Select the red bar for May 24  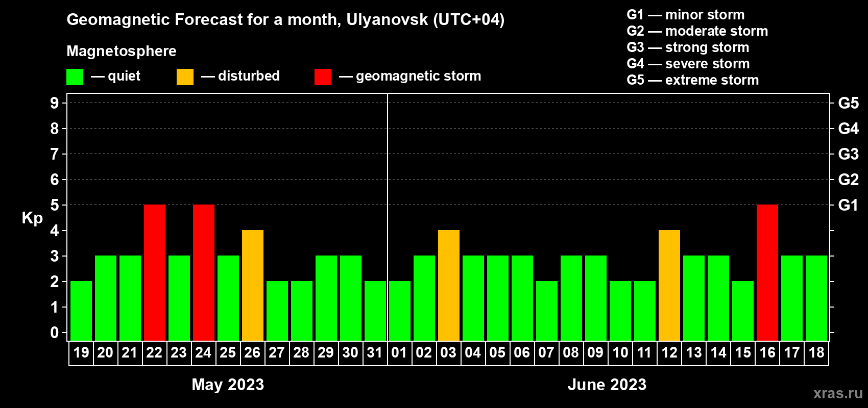click(204, 272)
